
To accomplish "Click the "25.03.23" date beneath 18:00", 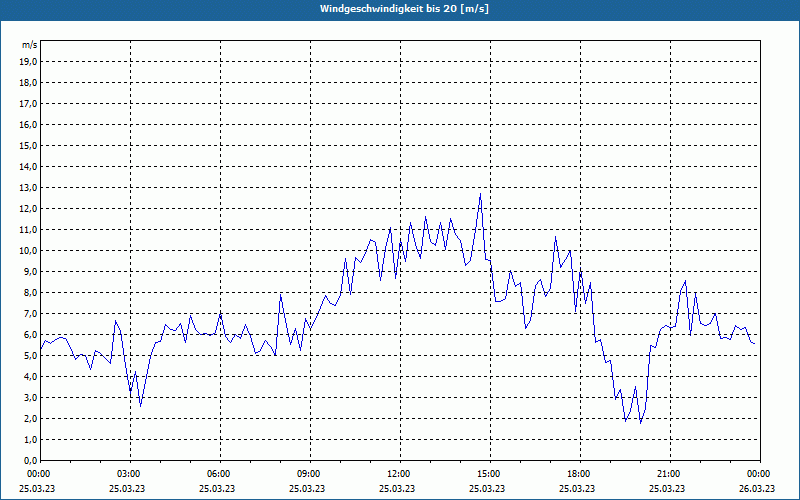I will (x=577, y=488).
